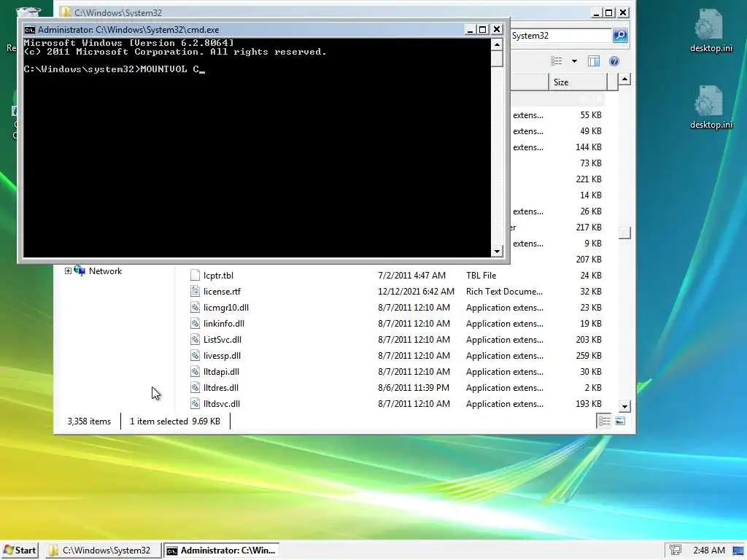Open the Start menu
The height and width of the screenshot is (560, 747).
pyautogui.click(x=20, y=550)
